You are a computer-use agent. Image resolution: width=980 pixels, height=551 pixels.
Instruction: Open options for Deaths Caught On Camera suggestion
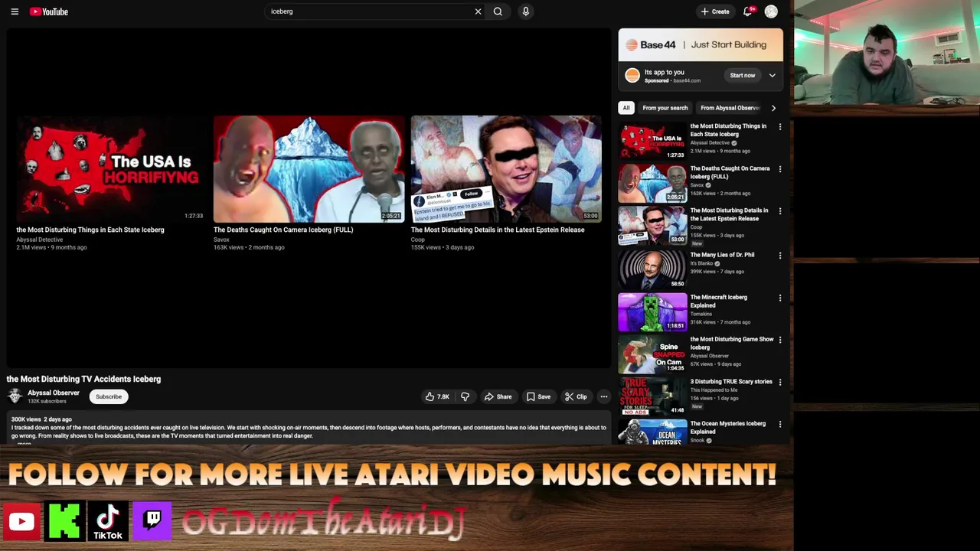click(x=779, y=169)
